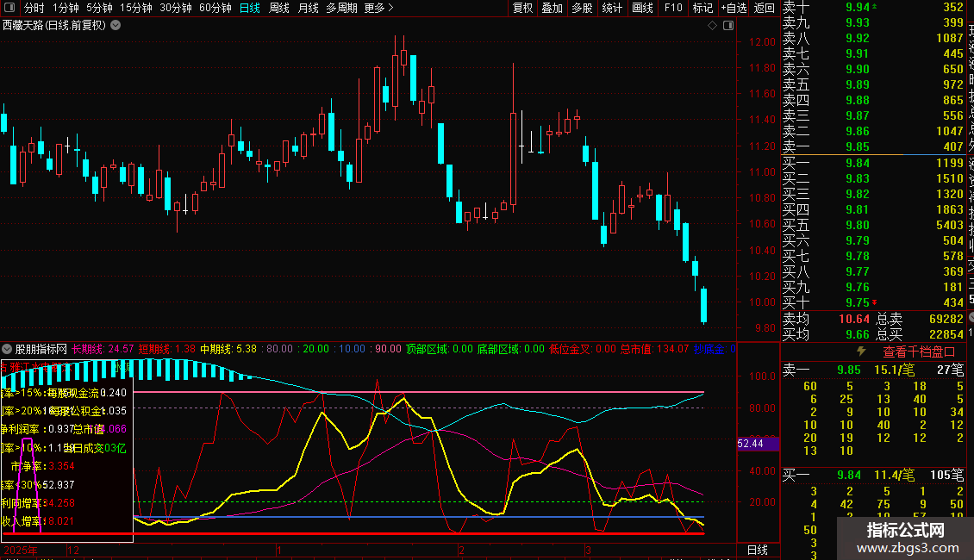Open 查看千档盘口 link

point(919,352)
